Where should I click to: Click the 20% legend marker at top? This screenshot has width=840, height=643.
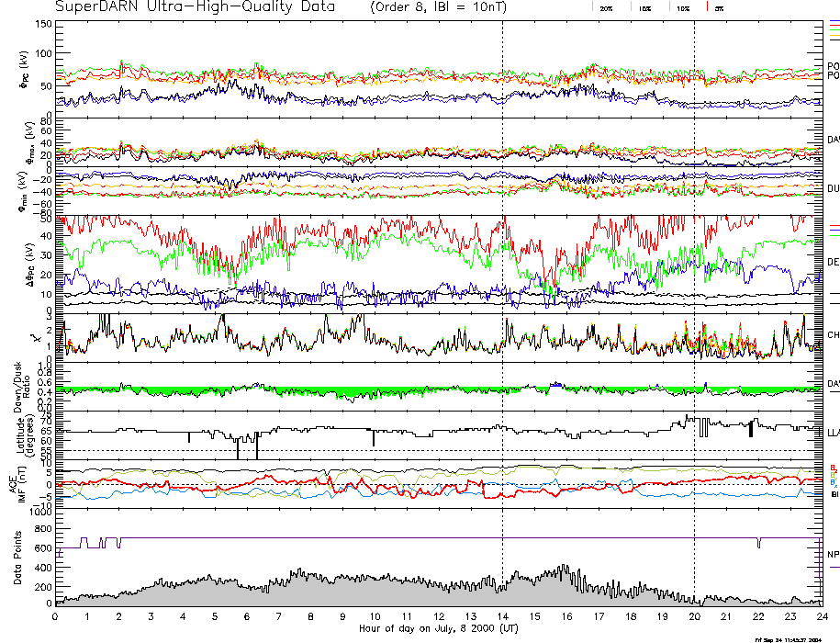coord(605,7)
